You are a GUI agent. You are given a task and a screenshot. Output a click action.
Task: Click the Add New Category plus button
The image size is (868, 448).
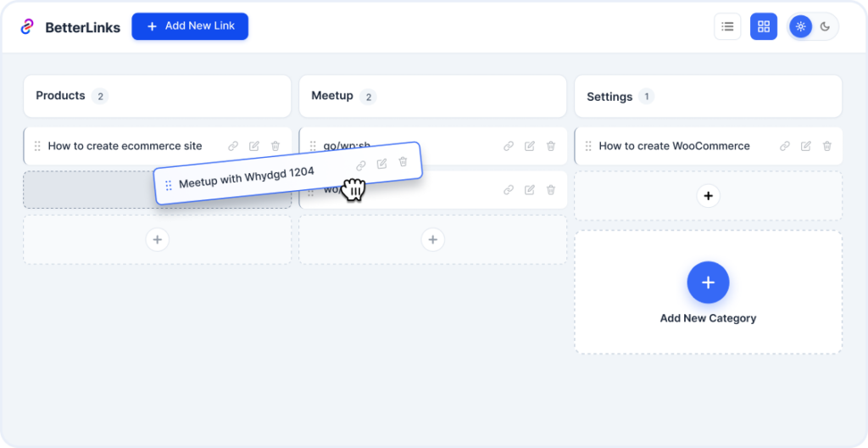click(x=708, y=283)
